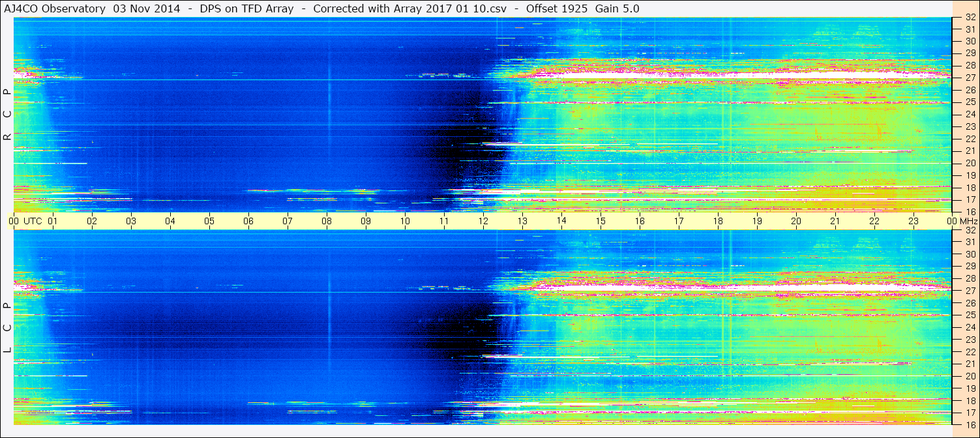980x438 pixels.
Task: Select the 25 MHz tick label on the RCP panel
Action: point(970,102)
